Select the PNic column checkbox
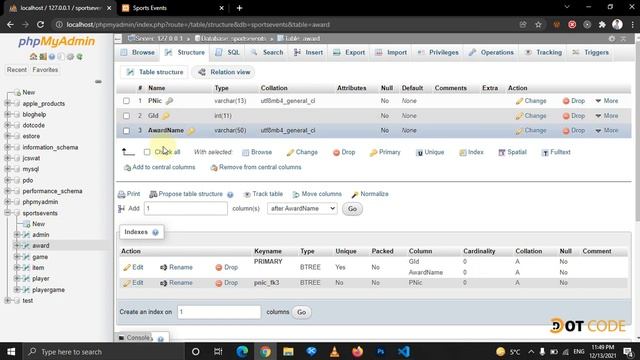The width and height of the screenshot is (640, 360). tap(126, 101)
